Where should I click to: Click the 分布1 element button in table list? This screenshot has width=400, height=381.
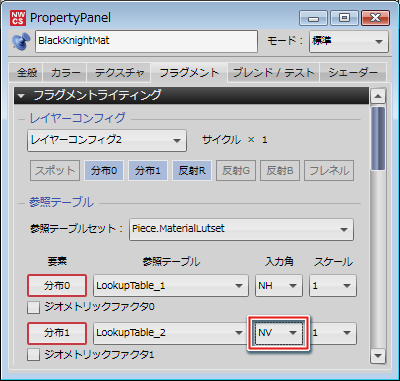(57, 333)
